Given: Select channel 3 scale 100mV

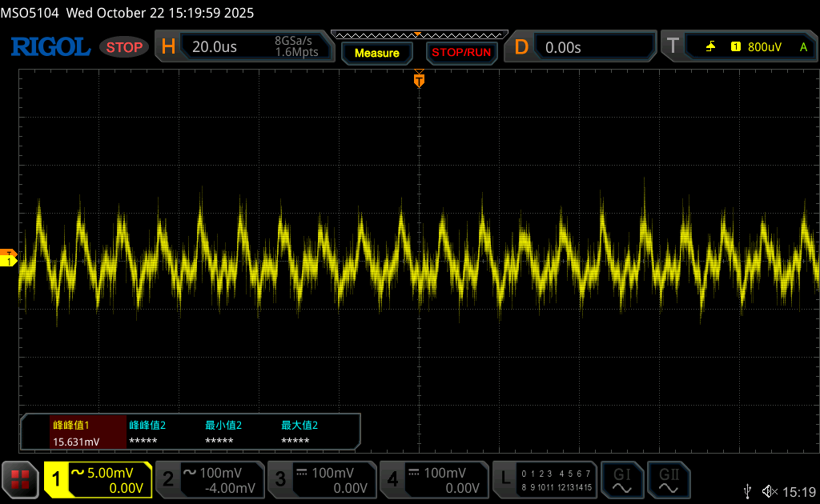Looking at the screenshot, I should click(332, 473).
